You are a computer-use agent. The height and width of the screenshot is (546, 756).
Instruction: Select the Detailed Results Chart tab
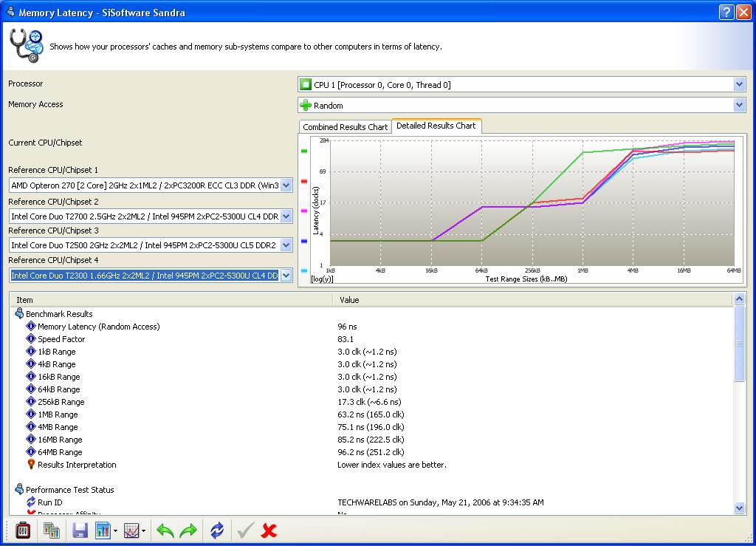pyautogui.click(x=436, y=126)
